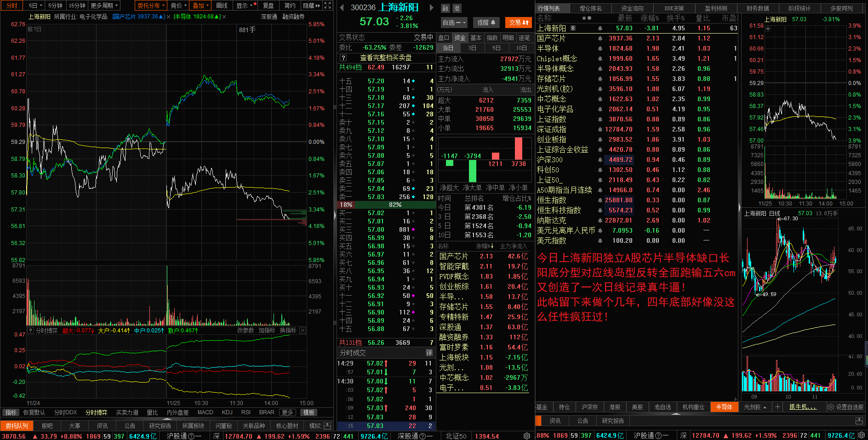The image size is (868, 440).
Task: Open the 盘口 tab
Action: pyautogui.click(x=444, y=38)
